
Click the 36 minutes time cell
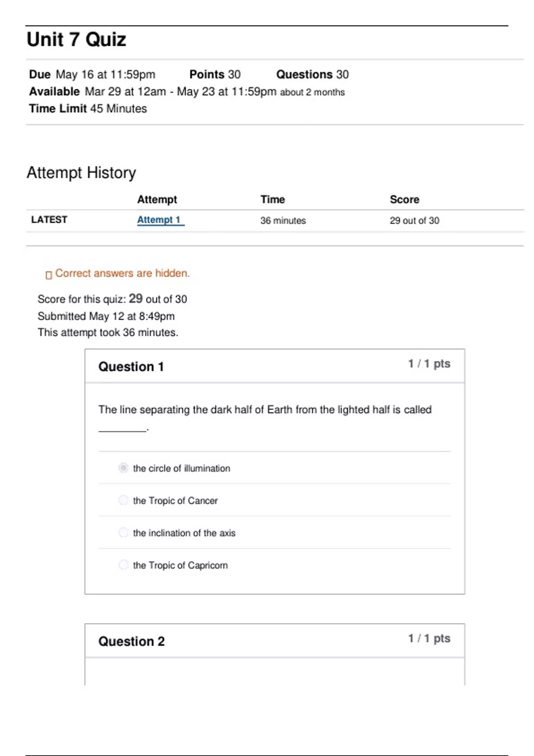click(x=283, y=221)
